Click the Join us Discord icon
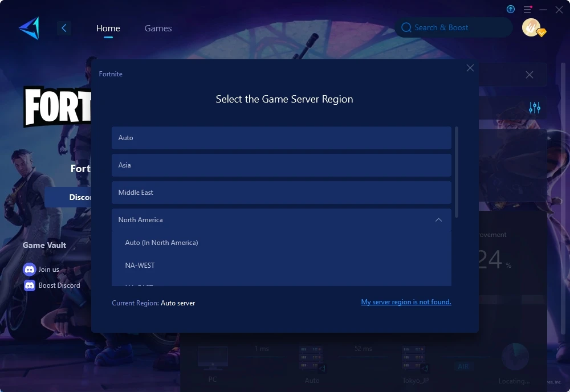This screenshot has height=392, width=570. [30, 269]
